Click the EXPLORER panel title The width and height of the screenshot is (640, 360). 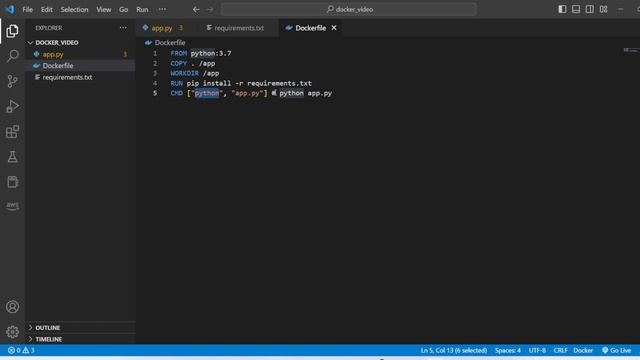(49, 28)
